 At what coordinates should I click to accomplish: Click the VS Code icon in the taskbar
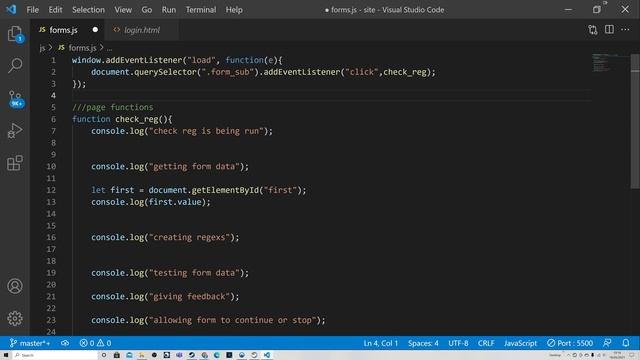267,356
